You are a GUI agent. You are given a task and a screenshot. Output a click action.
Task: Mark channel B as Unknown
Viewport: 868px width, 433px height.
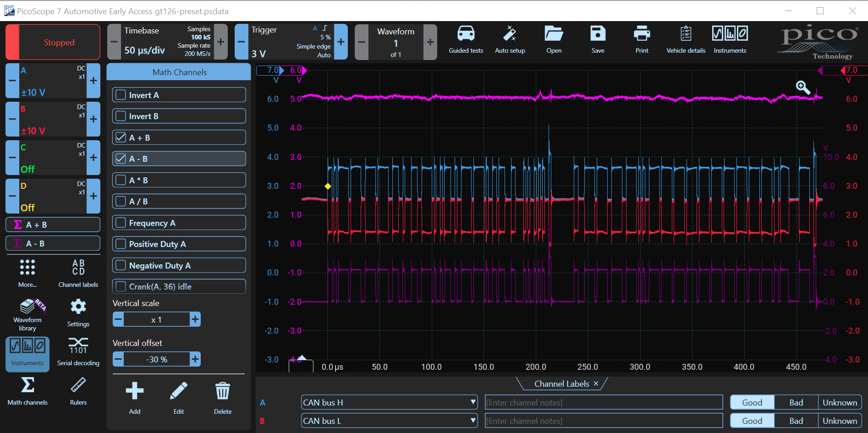pos(840,421)
